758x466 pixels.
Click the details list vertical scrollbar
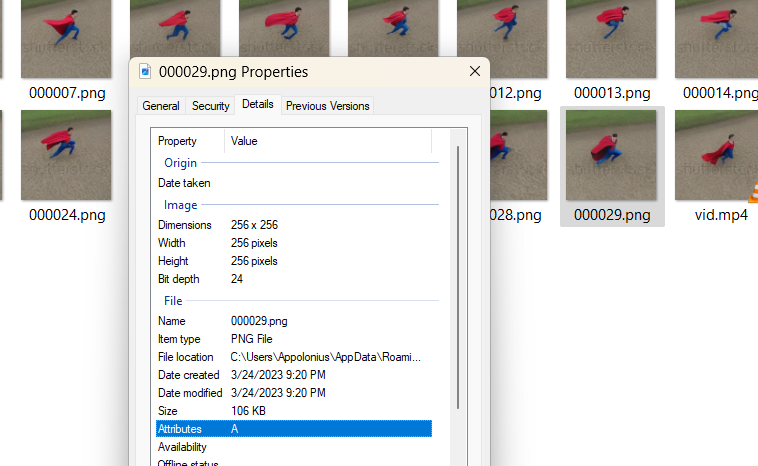[458, 278]
